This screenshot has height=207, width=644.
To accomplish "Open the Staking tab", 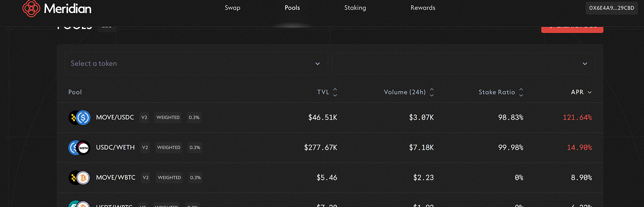I will [x=355, y=8].
